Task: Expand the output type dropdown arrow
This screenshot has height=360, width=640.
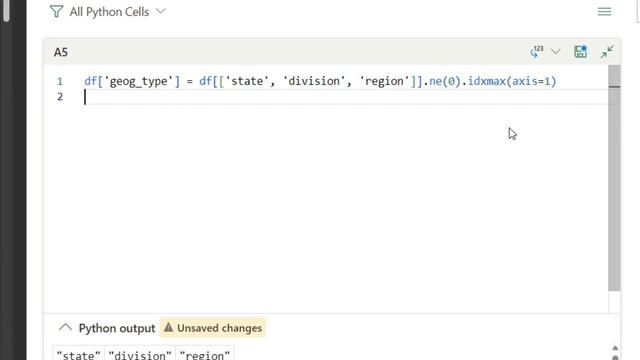Action: (556, 51)
